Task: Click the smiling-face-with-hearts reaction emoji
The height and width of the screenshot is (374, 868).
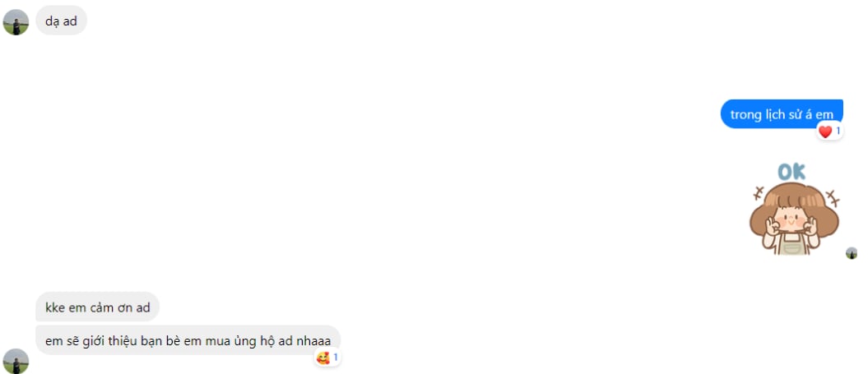Action: pyautogui.click(x=323, y=358)
